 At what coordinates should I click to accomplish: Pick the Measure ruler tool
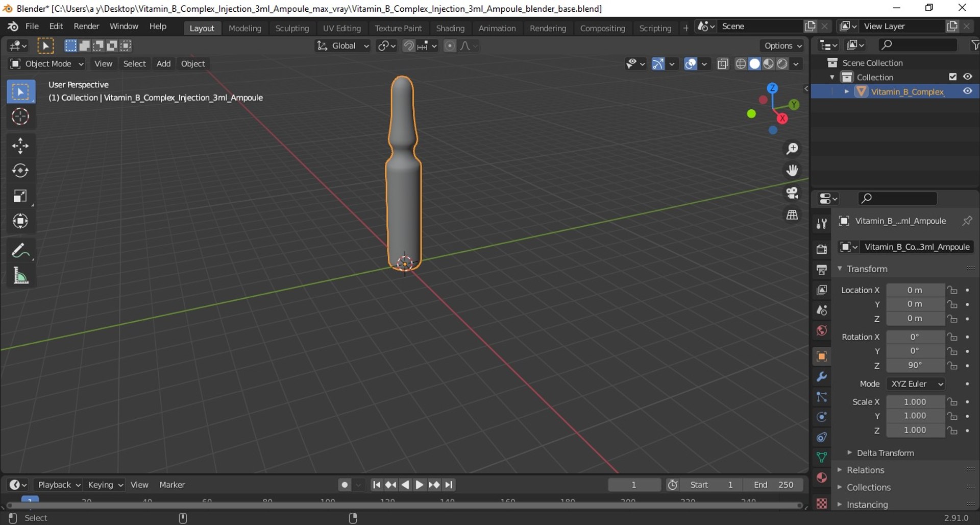[x=20, y=276]
